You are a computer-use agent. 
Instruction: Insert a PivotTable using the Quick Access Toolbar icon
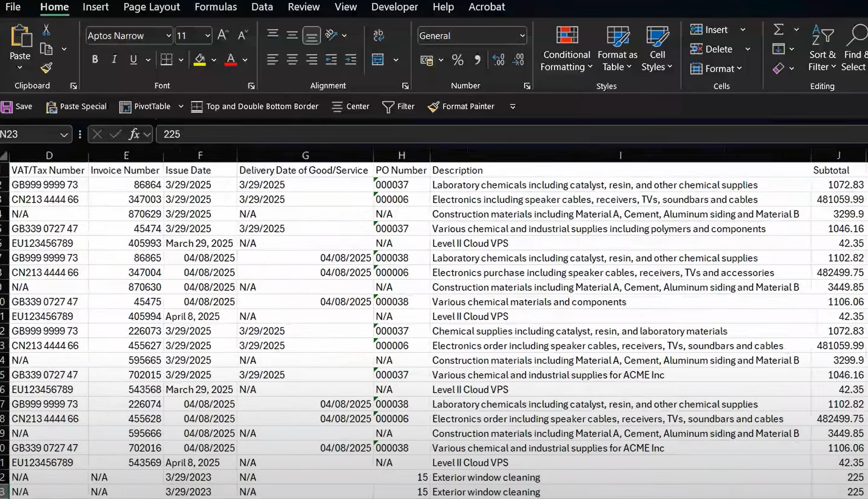click(145, 106)
